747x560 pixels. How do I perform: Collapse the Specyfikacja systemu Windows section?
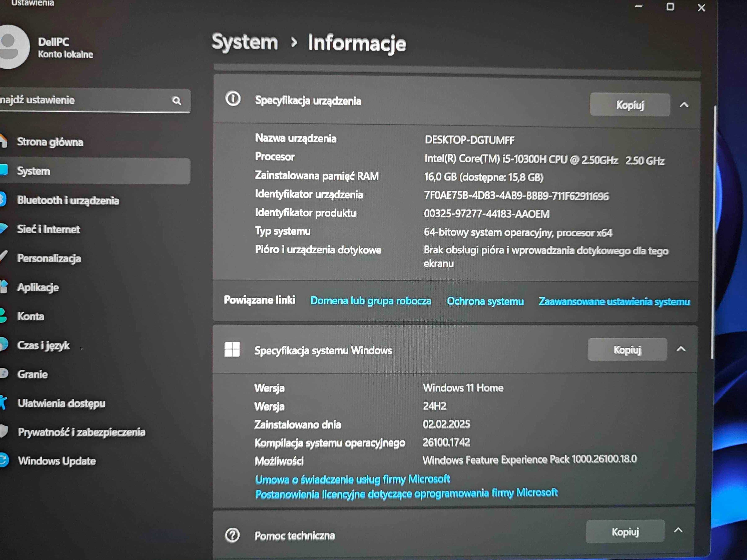coord(681,349)
